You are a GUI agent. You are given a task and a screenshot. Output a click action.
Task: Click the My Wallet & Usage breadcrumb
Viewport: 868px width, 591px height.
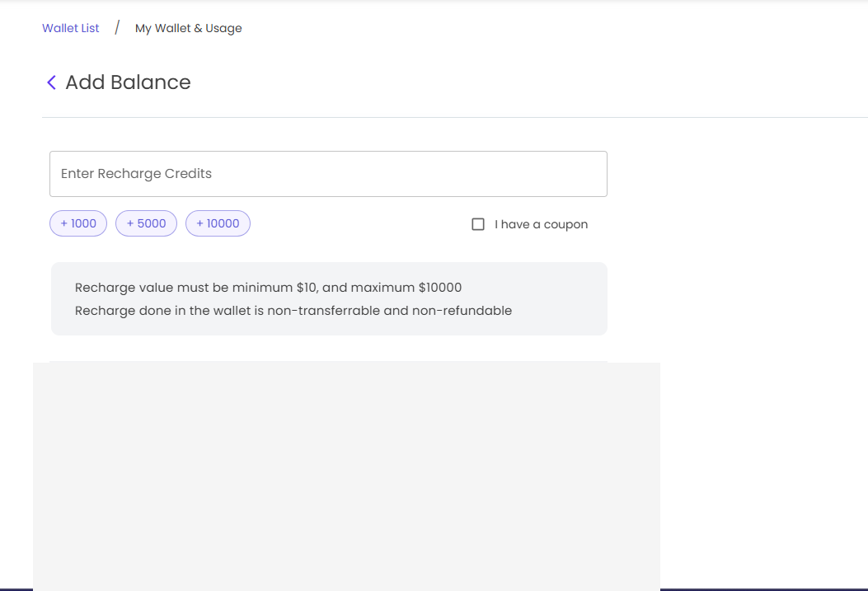[x=188, y=28]
